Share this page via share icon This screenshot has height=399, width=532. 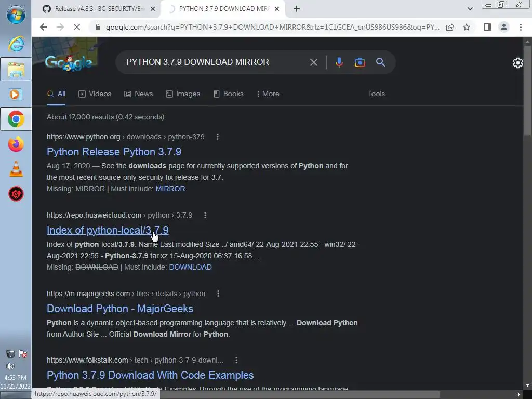click(x=450, y=27)
